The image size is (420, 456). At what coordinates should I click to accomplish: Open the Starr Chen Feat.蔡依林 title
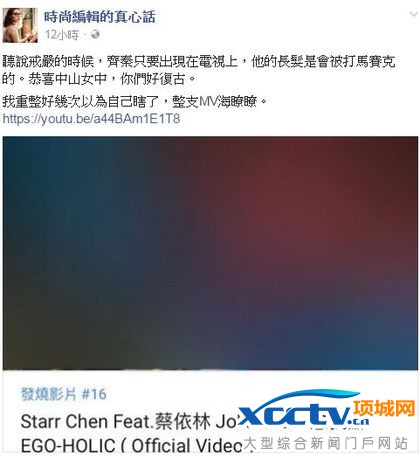(128, 422)
